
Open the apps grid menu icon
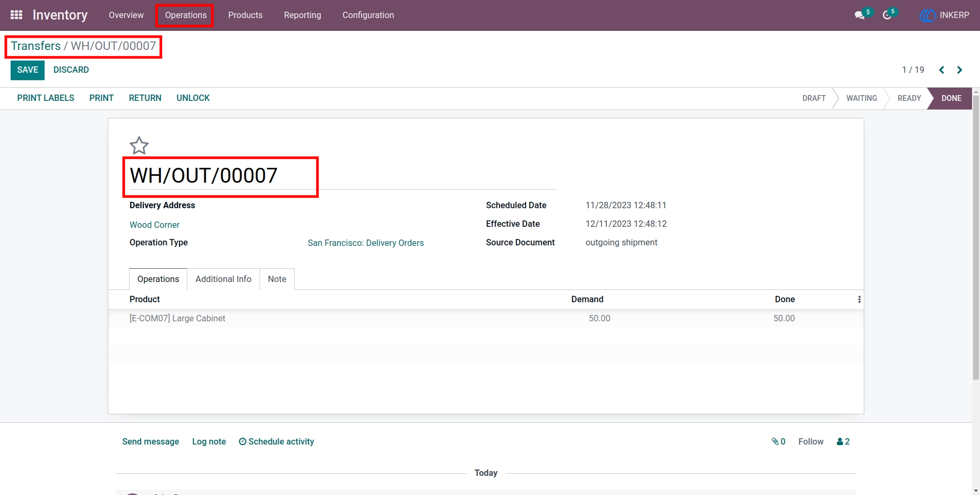(16, 15)
